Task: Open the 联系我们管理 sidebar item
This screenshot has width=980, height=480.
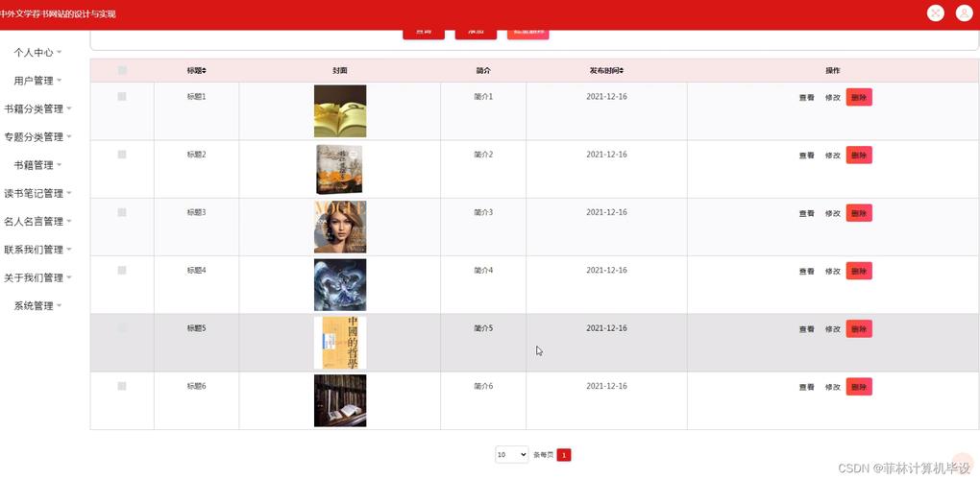Action: click(x=37, y=250)
